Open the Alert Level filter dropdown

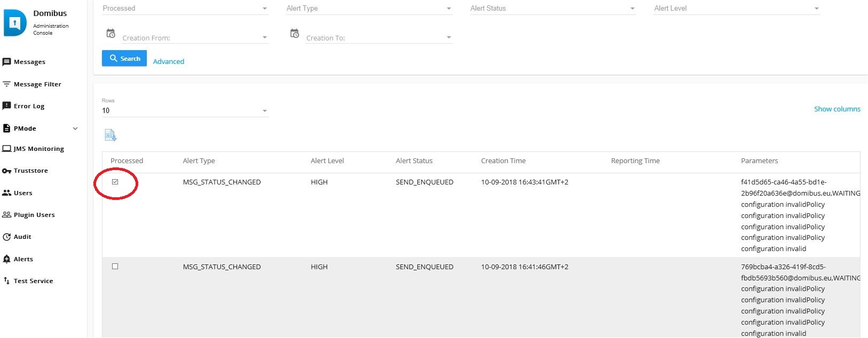[x=736, y=9]
